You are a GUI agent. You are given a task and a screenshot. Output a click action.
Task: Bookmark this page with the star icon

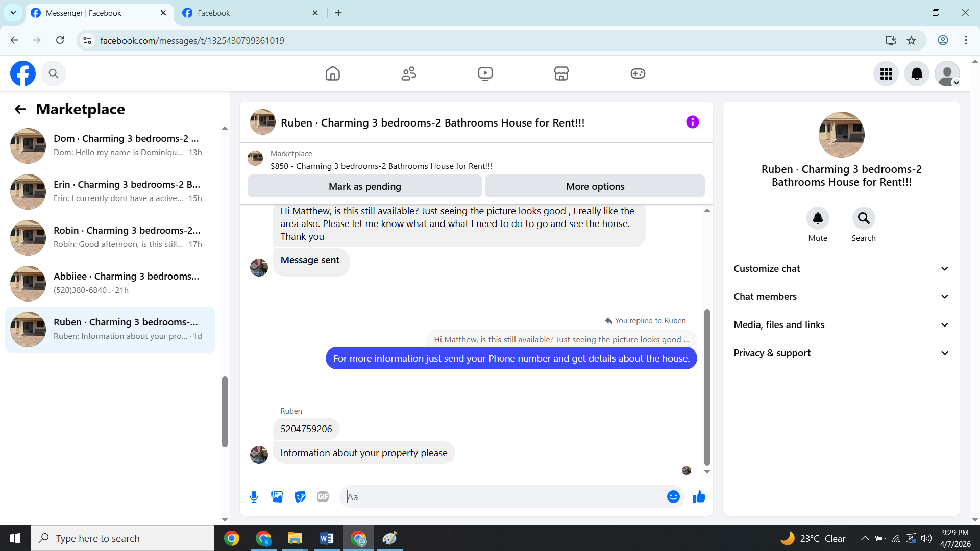click(x=911, y=40)
